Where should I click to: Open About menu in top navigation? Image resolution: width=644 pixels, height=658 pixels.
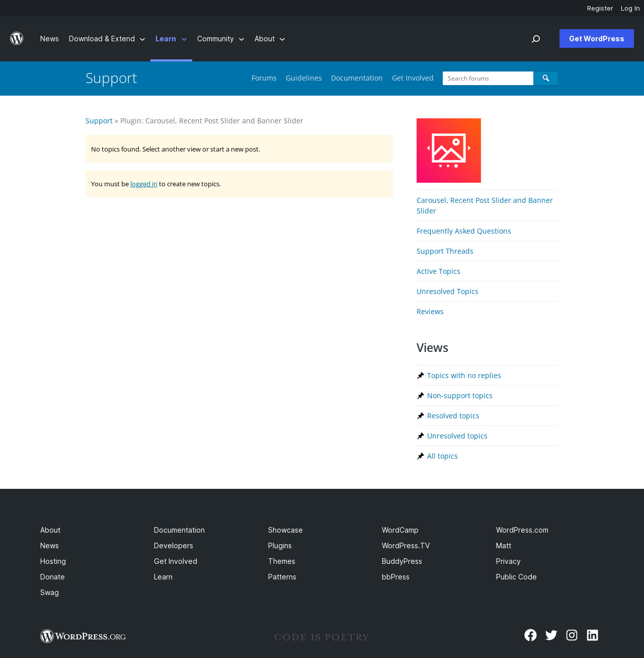(265, 39)
